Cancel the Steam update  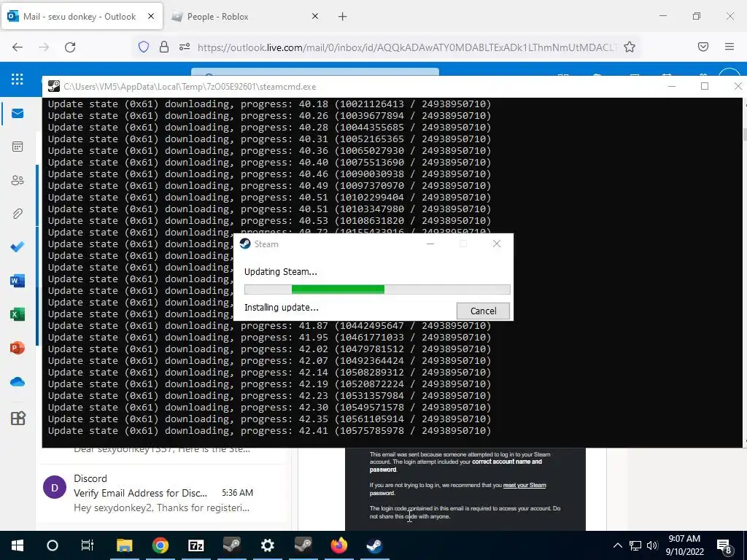click(483, 311)
